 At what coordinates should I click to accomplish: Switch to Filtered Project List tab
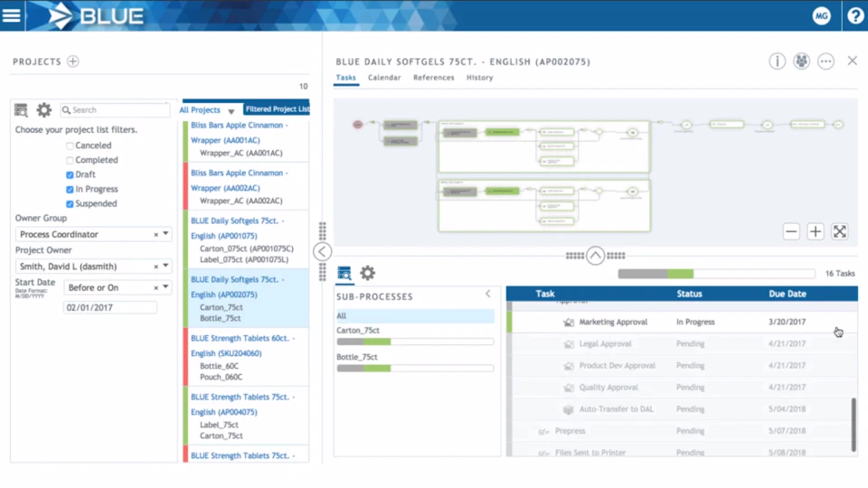coord(277,109)
